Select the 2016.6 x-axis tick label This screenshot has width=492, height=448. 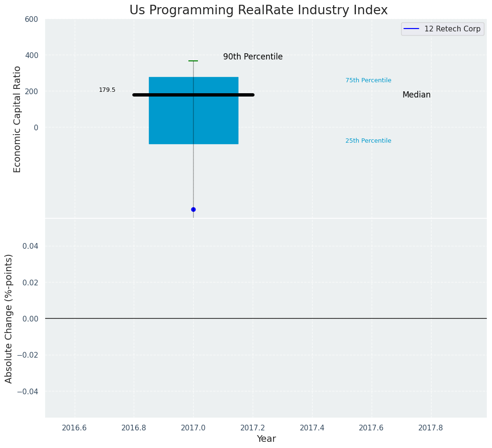click(x=74, y=428)
